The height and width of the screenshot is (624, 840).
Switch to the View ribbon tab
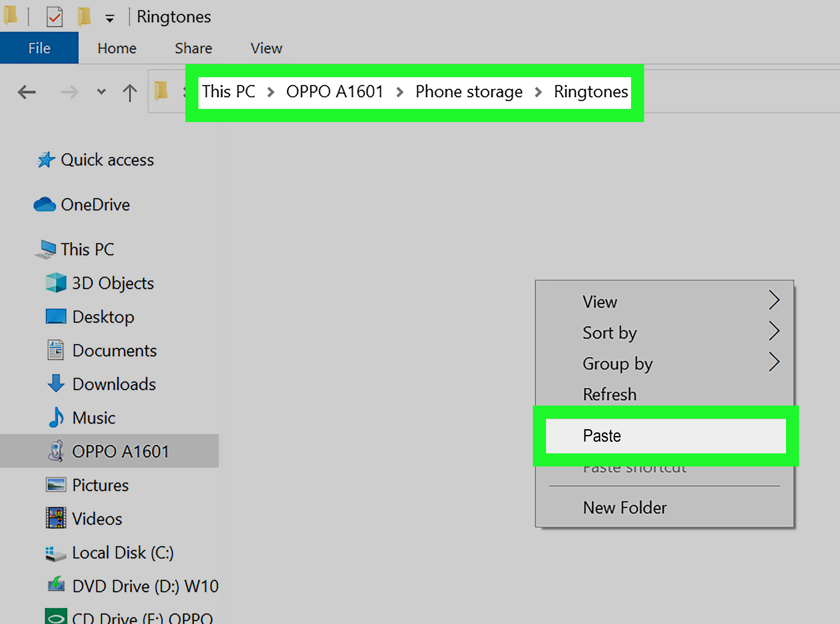[266, 48]
